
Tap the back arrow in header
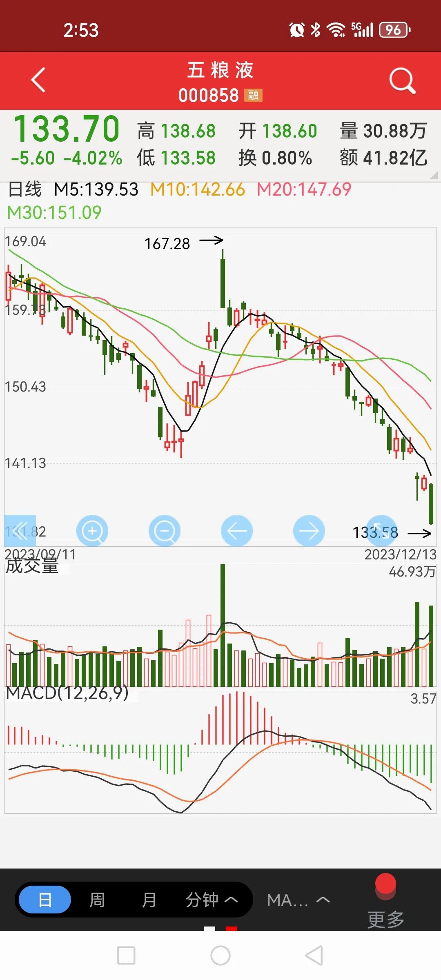tap(38, 80)
